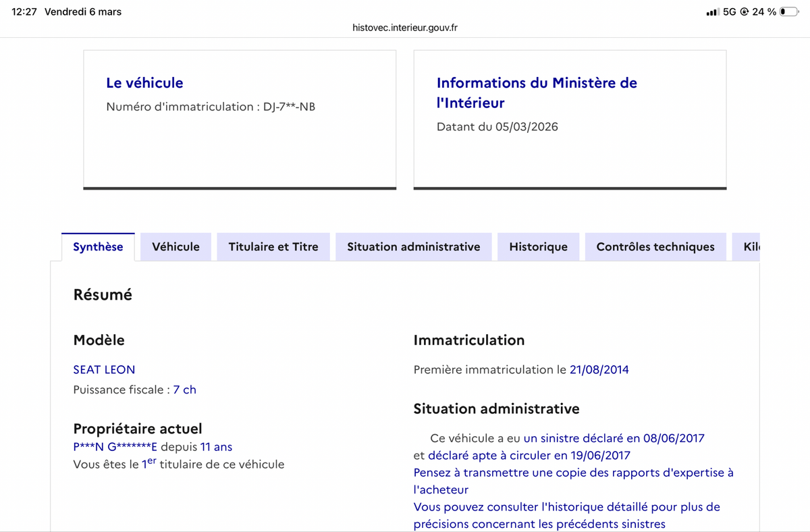Click 'Vous pouvez consulter l'historique détaillé' text
The height and width of the screenshot is (532, 810).
pos(567,515)
